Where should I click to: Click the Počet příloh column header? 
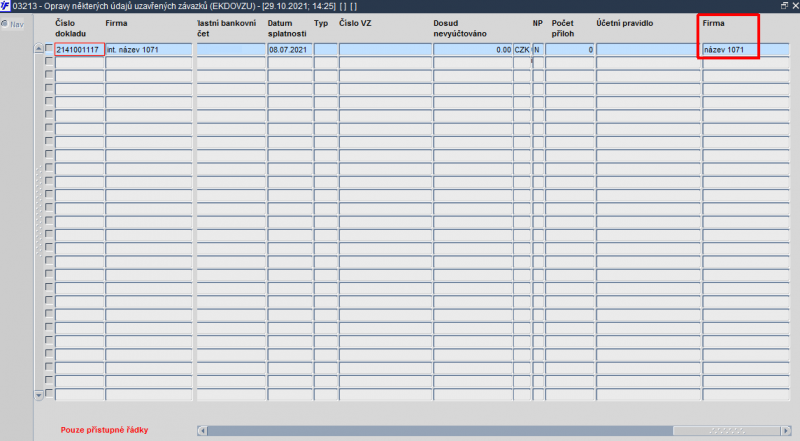(x=563, y=28)
